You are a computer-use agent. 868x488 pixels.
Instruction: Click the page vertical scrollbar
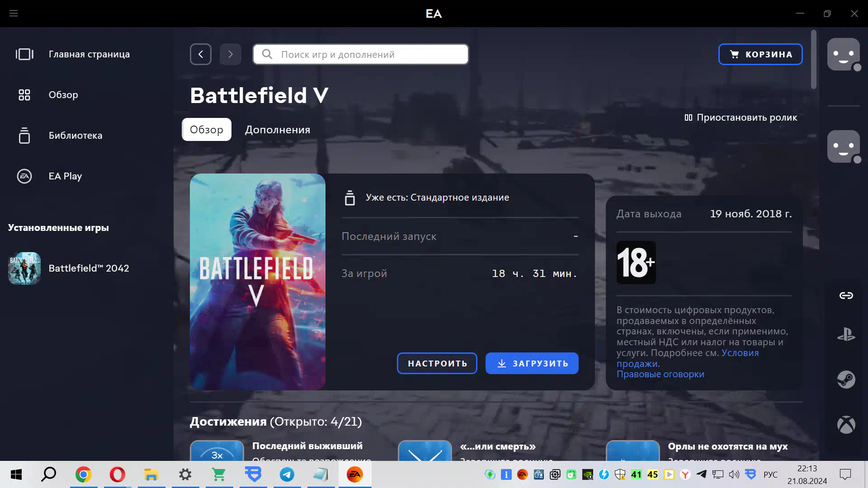click(x=814, y=60)
